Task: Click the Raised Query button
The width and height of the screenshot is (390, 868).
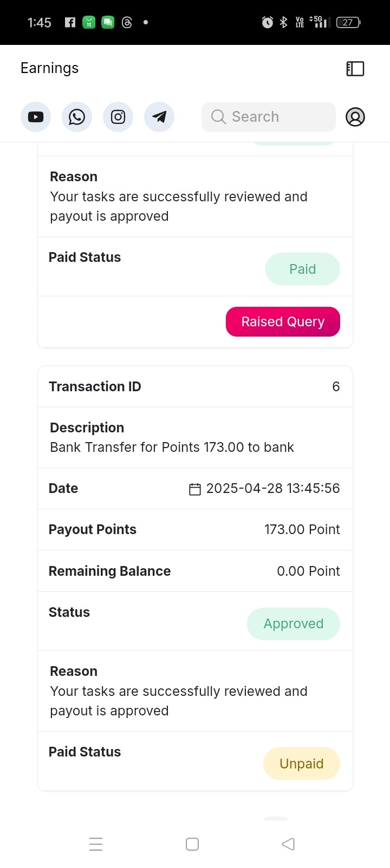Action: pos(283,321)
